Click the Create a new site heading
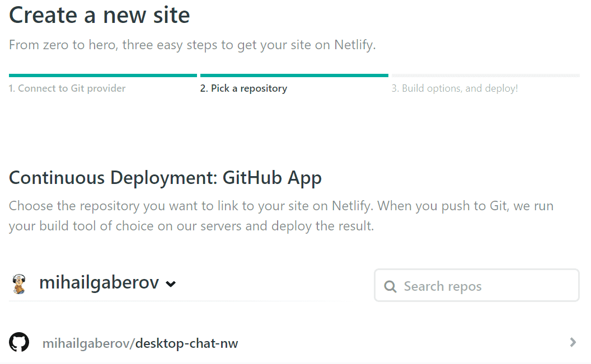 [100, 15]
